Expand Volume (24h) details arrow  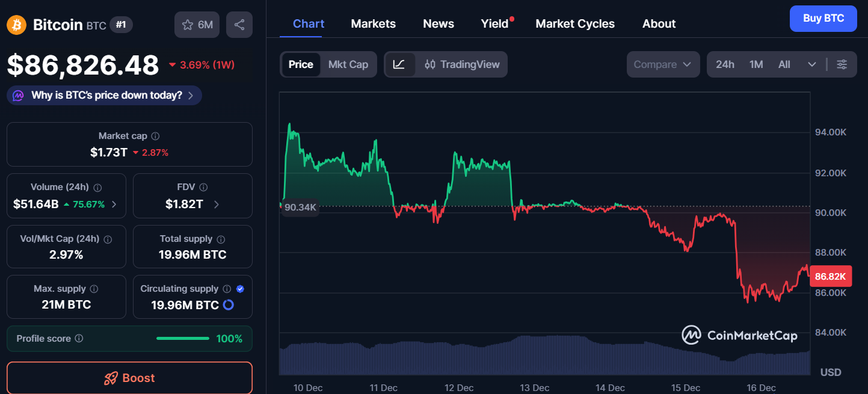[114, 205]
